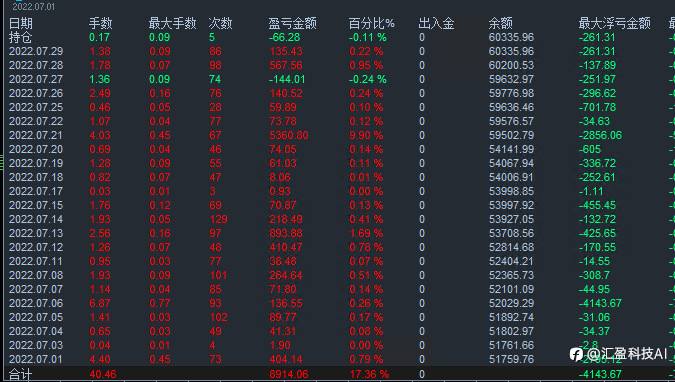The height and width of the screenshot is (382, 675).
Task: Select the 2022.07.25 date row
Action: tap(36, 107)
